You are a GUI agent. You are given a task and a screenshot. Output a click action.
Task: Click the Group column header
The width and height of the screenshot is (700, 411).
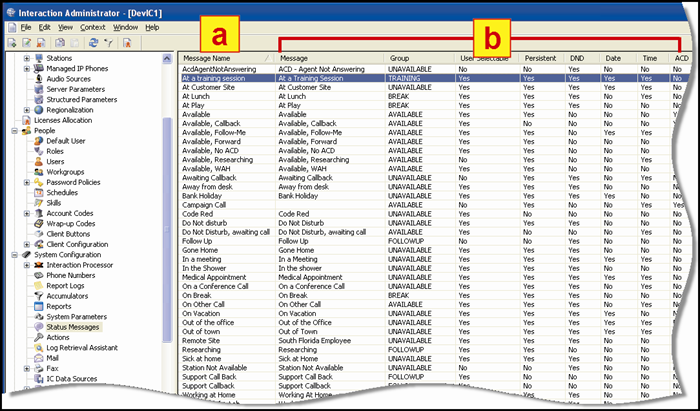click(400, 59)
